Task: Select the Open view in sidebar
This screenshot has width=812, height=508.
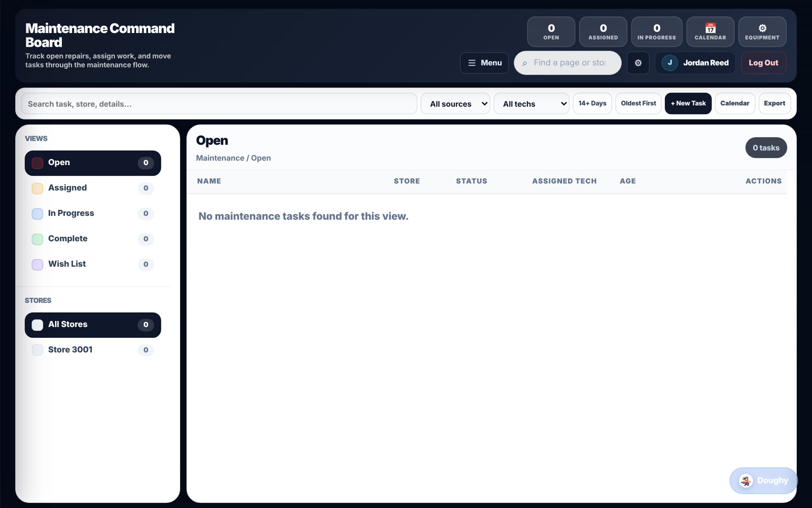Action: pyautogui.click(x=93, y=163)
